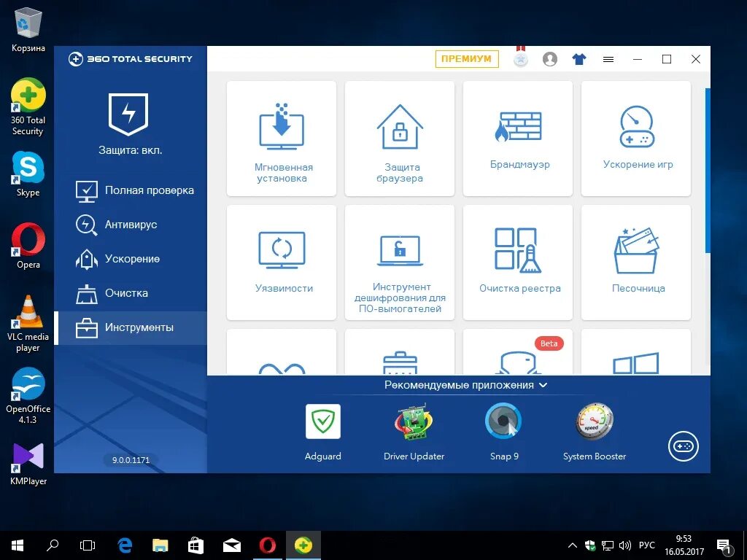Open the user account avatar icon
747x560 pixels.
(x=550, y=59)
